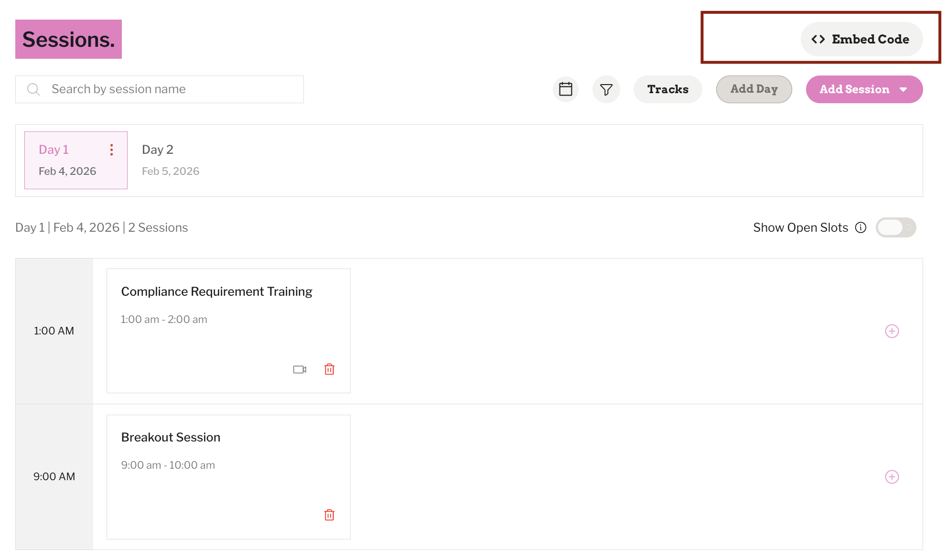Open the calendar view icon
This screenshot has height=560, width=947.
tap(566, 89)
